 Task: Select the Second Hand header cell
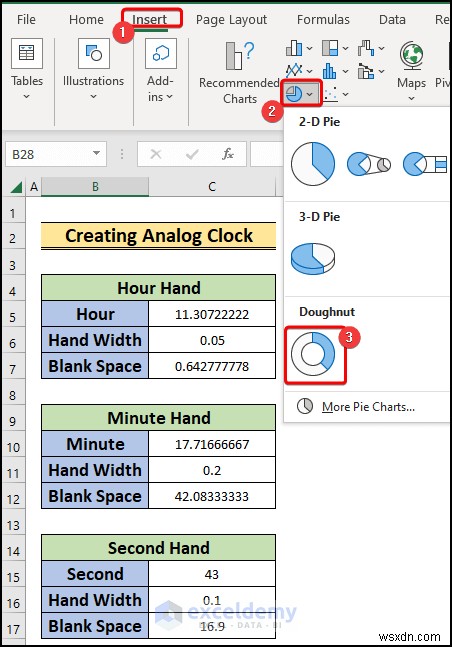[x=159, y=548]
